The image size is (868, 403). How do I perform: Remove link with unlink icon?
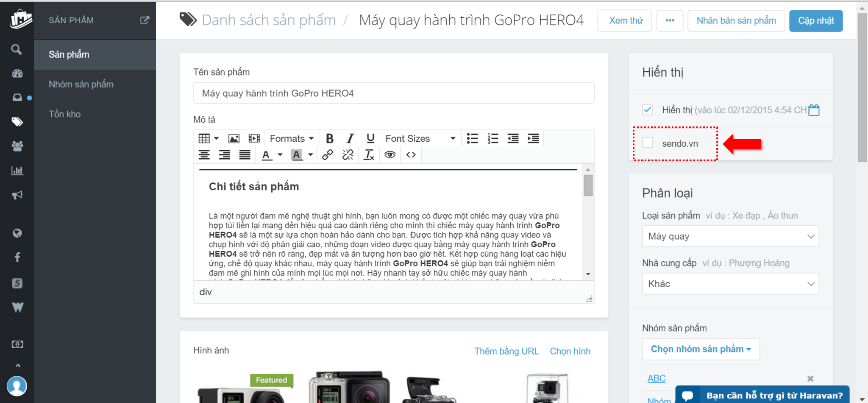348,155
